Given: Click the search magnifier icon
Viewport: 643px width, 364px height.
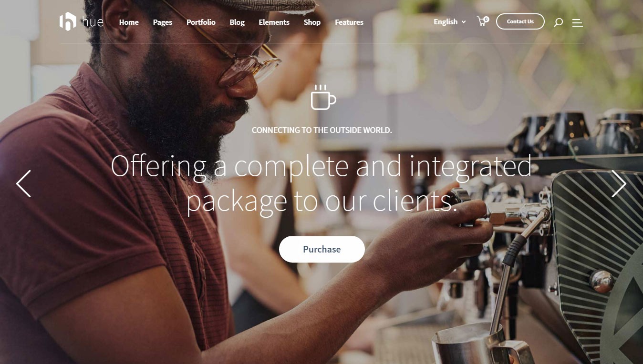Looking at the screenshot, I should 558,22.
